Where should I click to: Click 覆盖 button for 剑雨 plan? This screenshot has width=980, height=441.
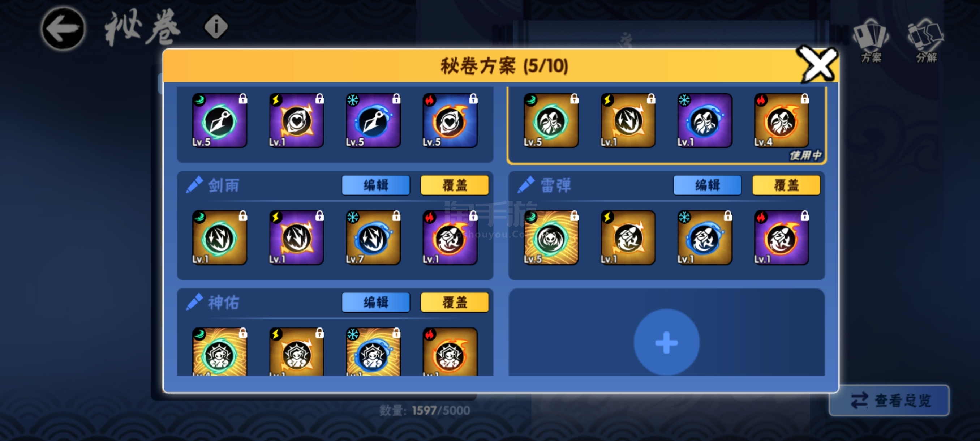click(x=455, y=185)
